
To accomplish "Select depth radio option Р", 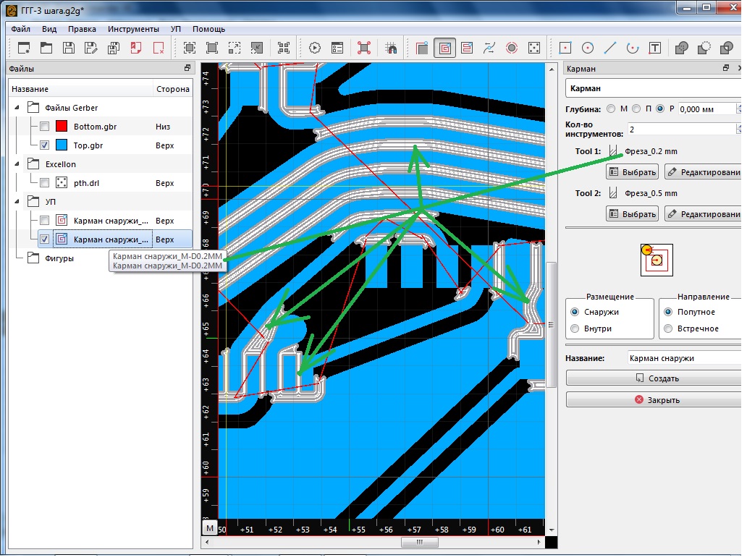I will pos(660,109).
